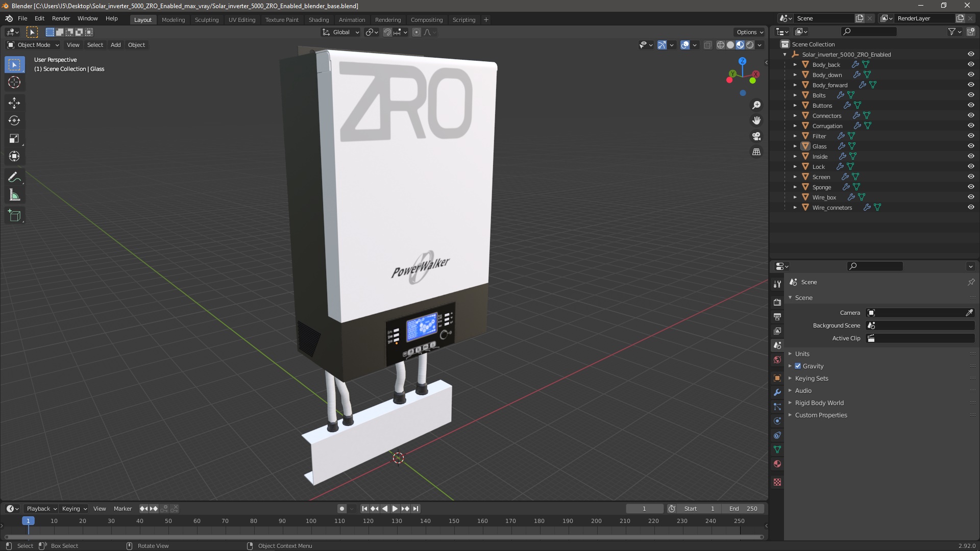This screenshot has height=551, width=980.
Task: Open Tool properties tab
Action: point(777,284)
